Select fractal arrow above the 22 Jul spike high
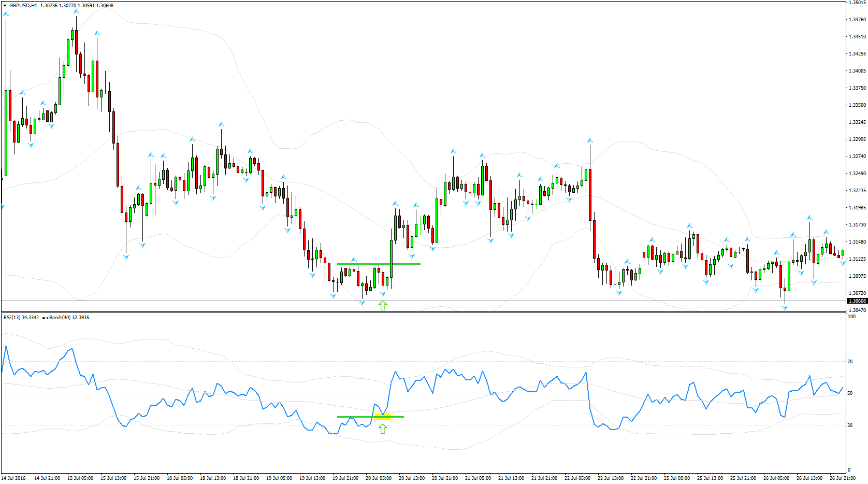Image resolution: width=868 pixels, height=484 pixels. [x=590, y=140]
